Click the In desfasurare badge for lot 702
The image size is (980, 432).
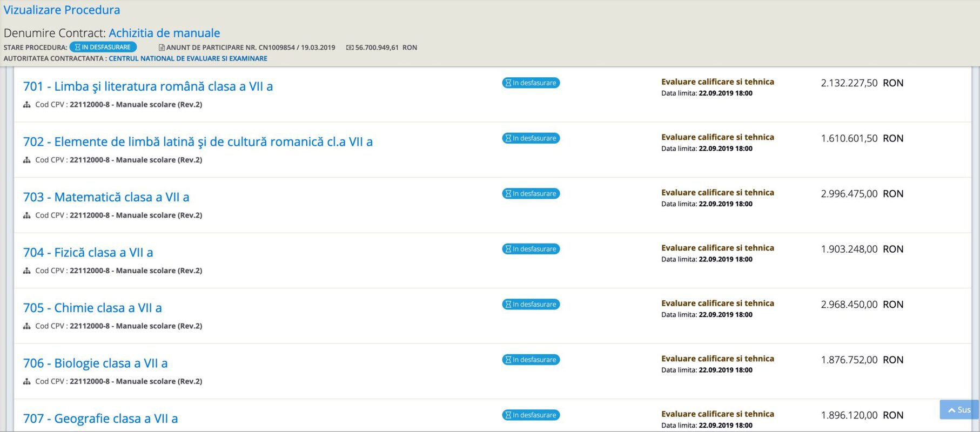[531, 138]
